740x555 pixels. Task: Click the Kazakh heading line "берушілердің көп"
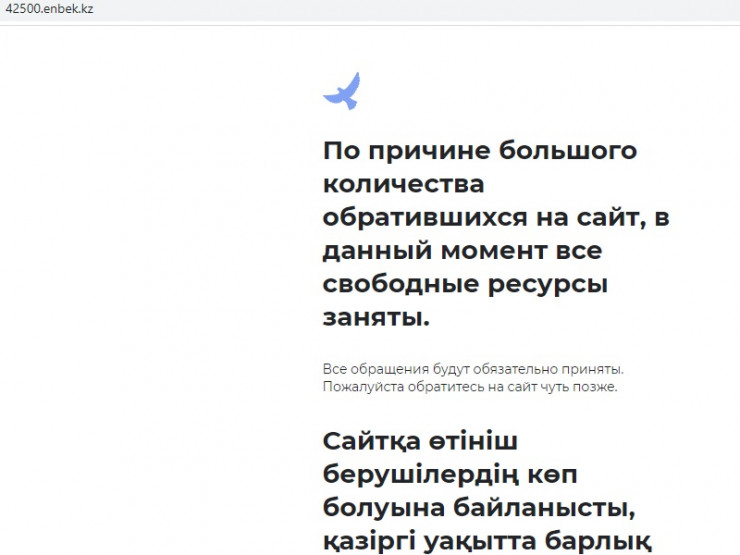450,475
